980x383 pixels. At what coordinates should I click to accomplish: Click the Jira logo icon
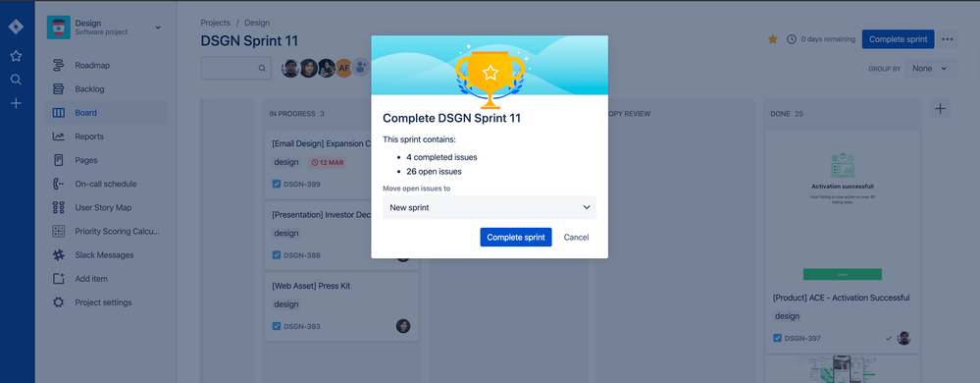point(17,27)
